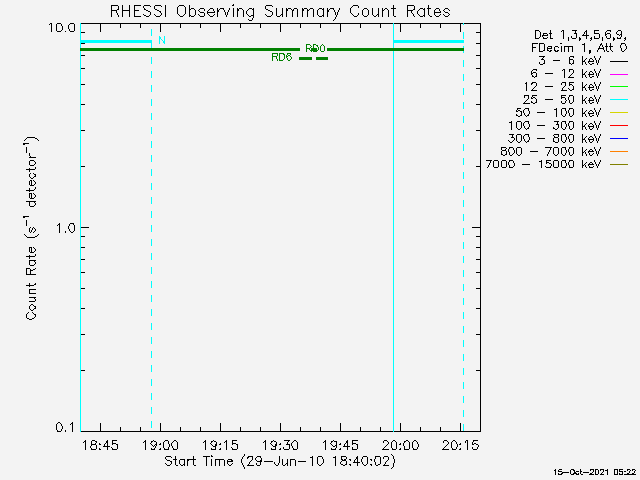Click the red 100 - 300 keV legend line

click(618, 126)
